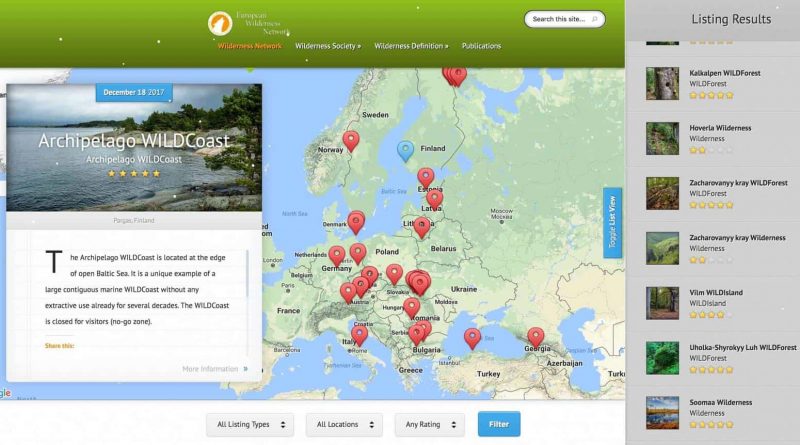Toggle the list view side tab
The image size is (800, 445).
pyautogui.click(x=612, y=222)
